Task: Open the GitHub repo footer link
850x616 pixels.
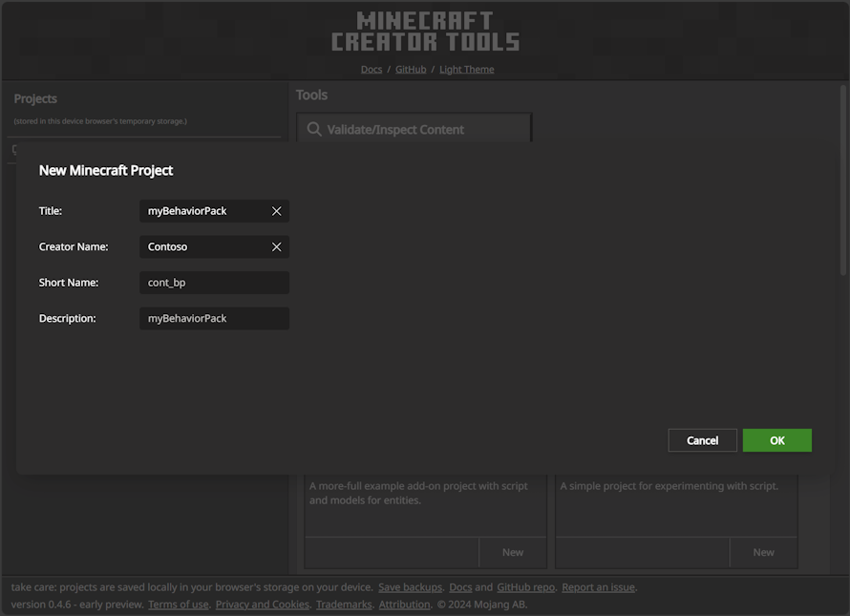Action: (525, 586)
